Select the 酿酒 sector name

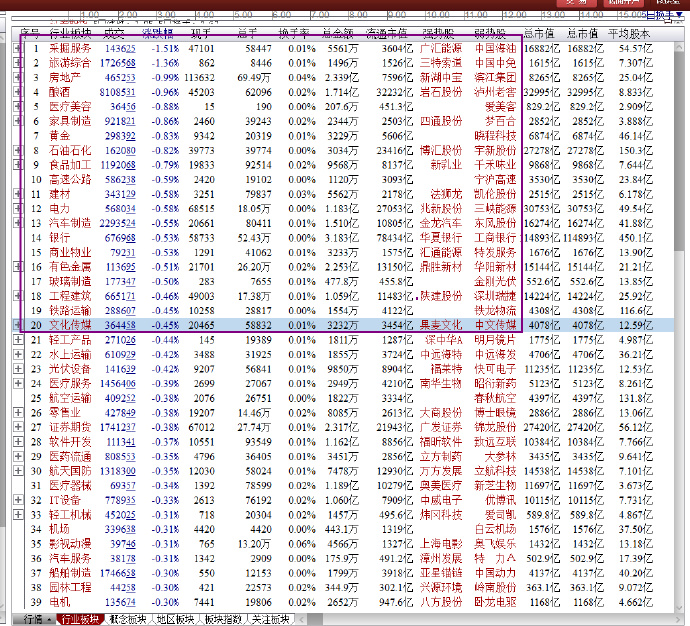(59, 92)
